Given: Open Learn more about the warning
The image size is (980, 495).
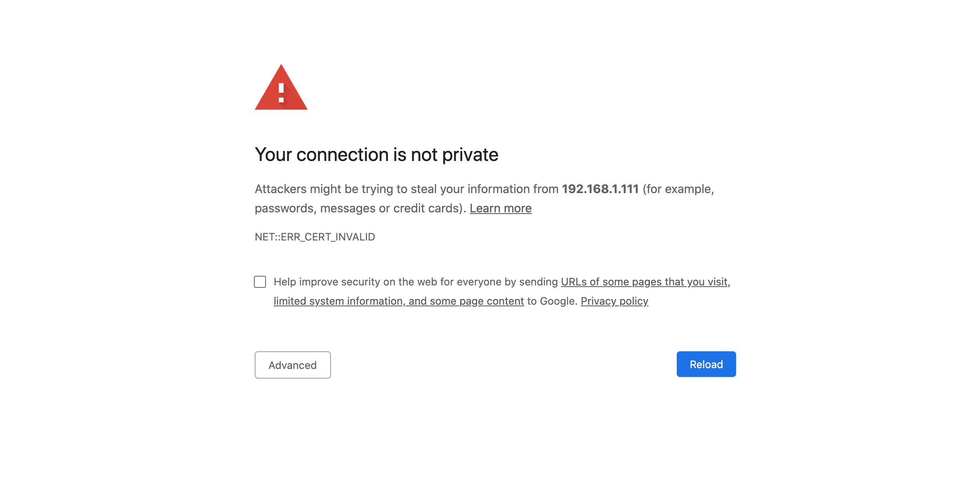Looking at the screenshot, I should [x=500, y=208].
